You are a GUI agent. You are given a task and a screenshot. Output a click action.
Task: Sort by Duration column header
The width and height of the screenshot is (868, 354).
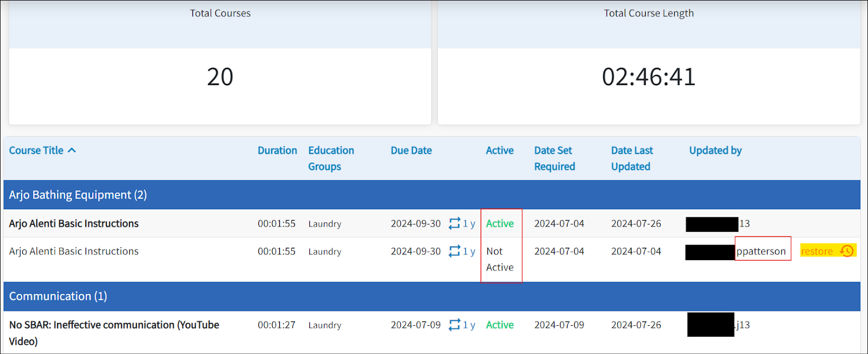click(x=277, y=151)
